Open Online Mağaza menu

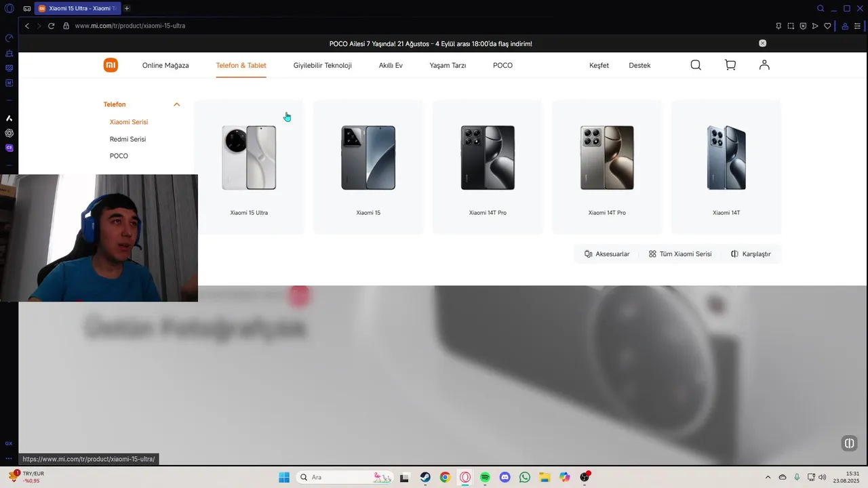165,66
